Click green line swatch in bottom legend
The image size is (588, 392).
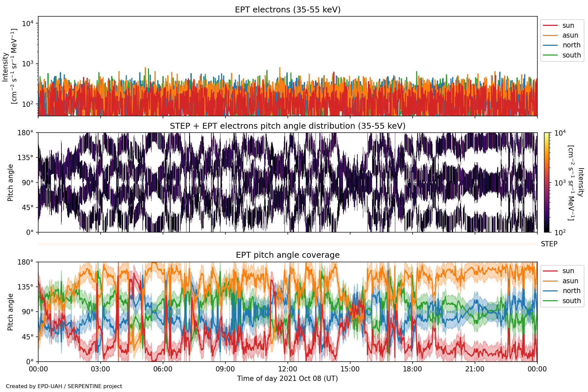(x=550, y=301)
